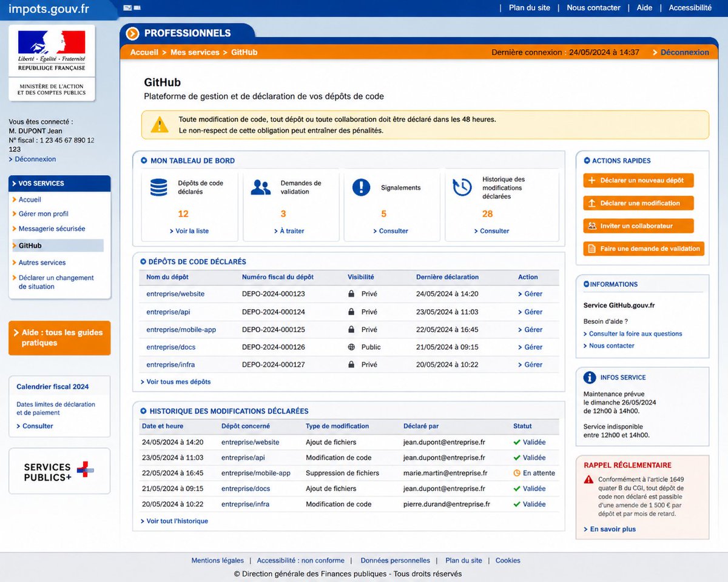Image resolution: width=728 pixels, height=582 pixels.
Task: Click marie.martin@entreprise.fr in history table
Action: click(x=445, y=473)
